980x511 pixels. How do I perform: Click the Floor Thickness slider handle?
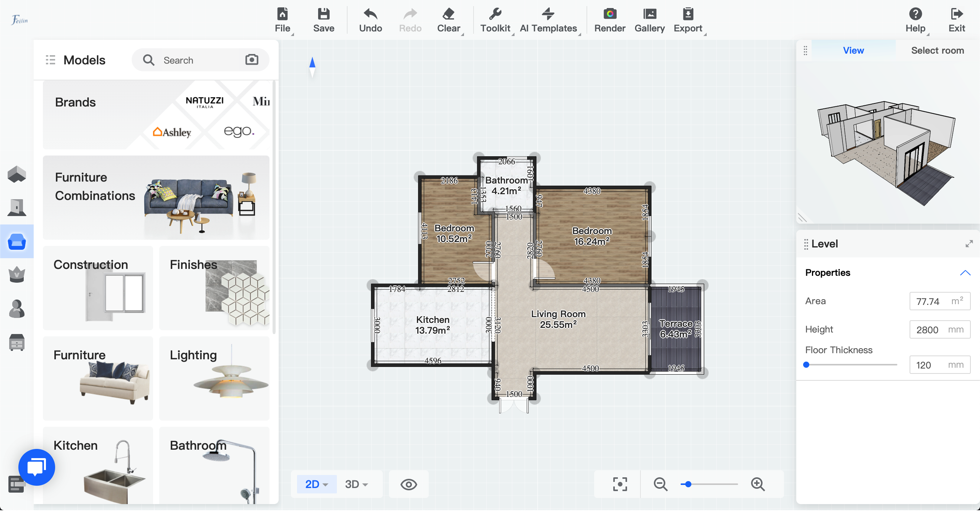tap(806, 365)
